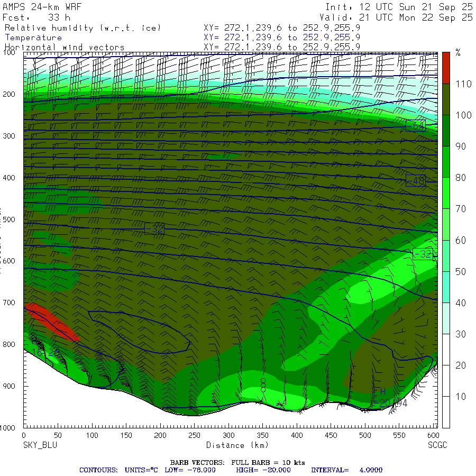Click the '1000' pressure axis label
The image size is (476, 476).
(7, 428)
